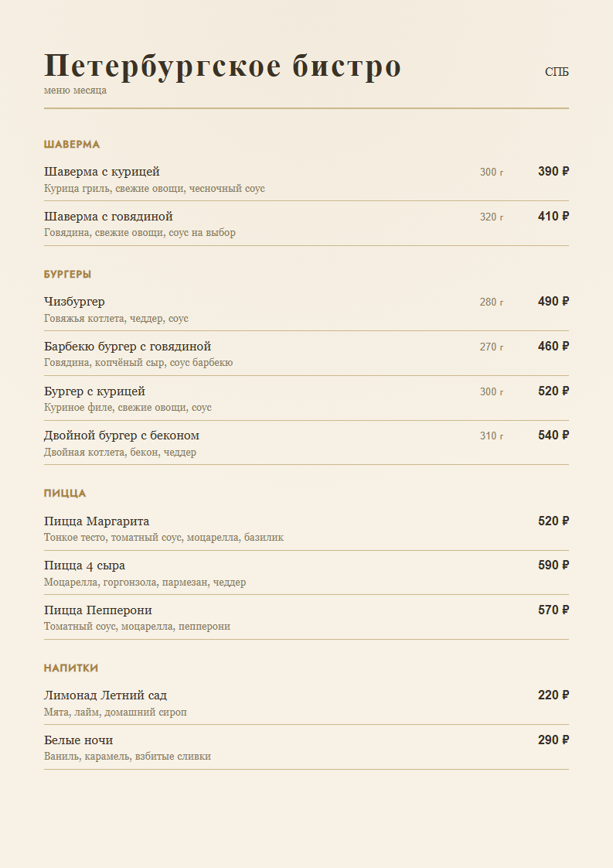The image size is (613, 868).
Task: Select Барбекю бургер с говядиной
Action: click(x=306, y=354)
